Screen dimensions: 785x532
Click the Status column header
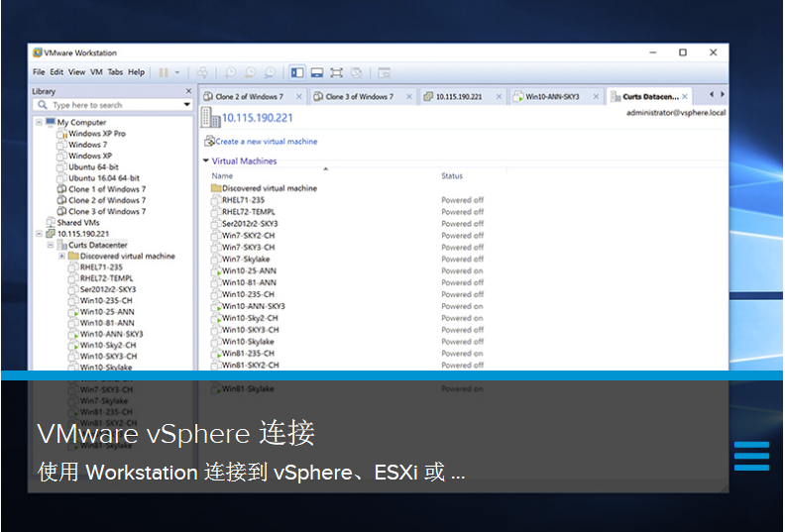452,175
